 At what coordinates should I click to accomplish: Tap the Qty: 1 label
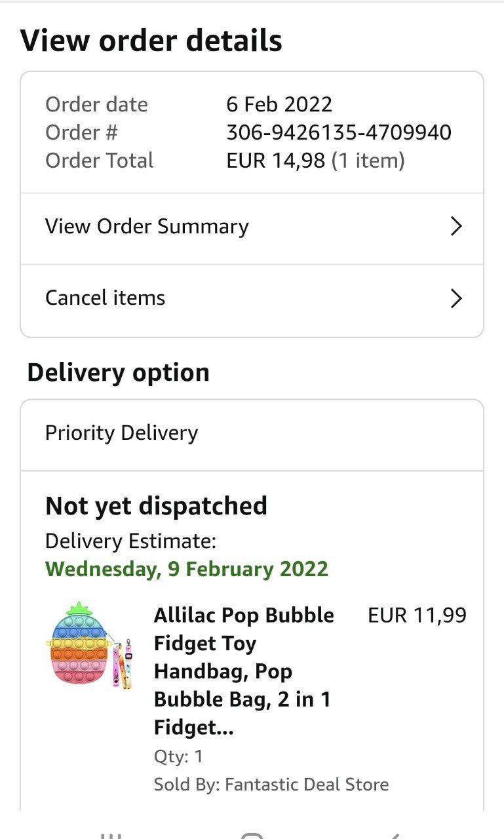click(178, 756)
